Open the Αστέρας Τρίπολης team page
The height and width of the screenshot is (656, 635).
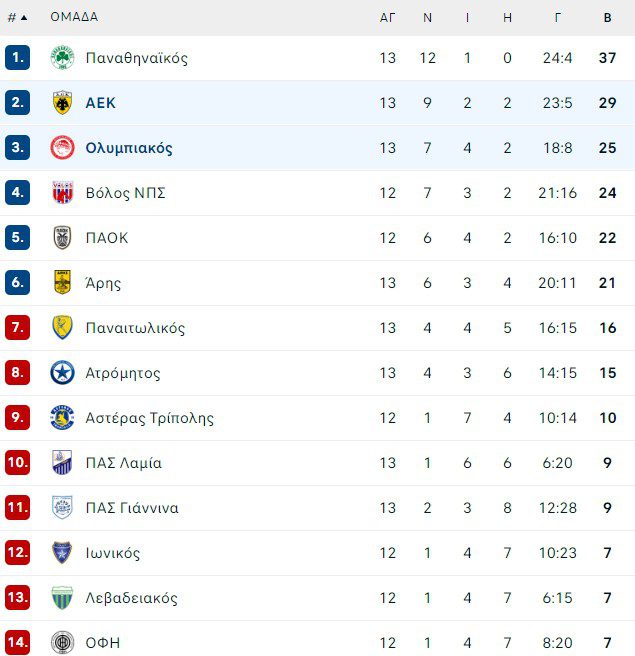click(149, 418)
